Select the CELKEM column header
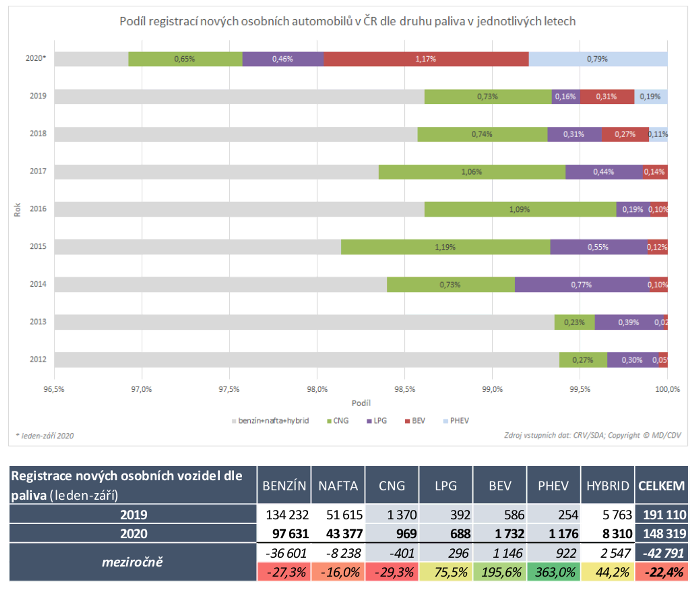 click(x=661, y=486)
